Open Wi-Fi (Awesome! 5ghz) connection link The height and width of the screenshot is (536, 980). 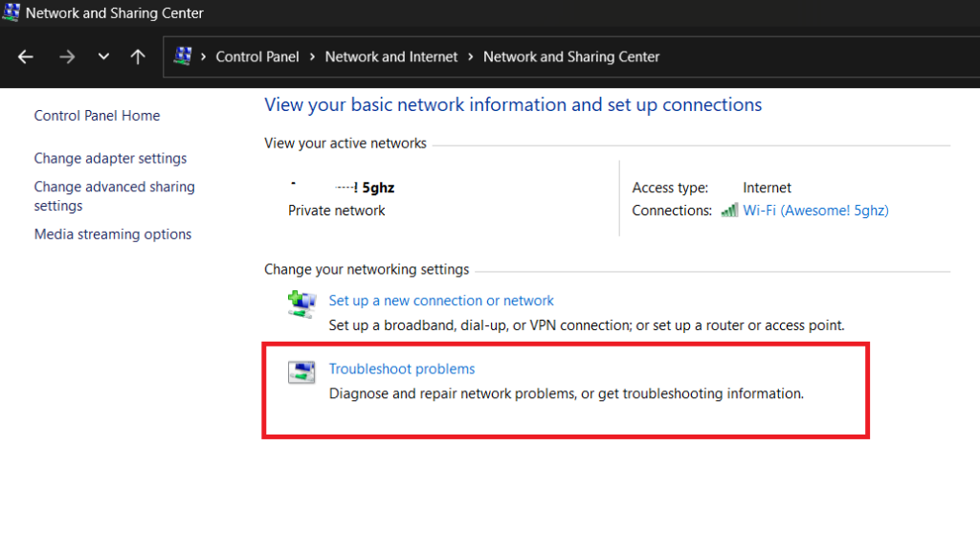point(815,211)
